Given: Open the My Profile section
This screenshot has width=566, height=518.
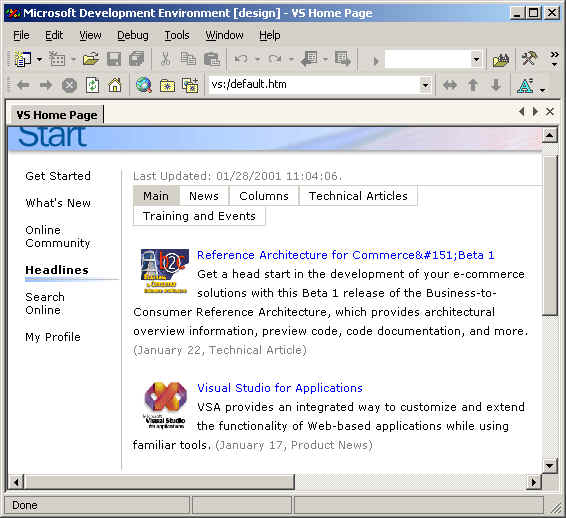Looking at the screenshot, I should click(x=53, y=337).
